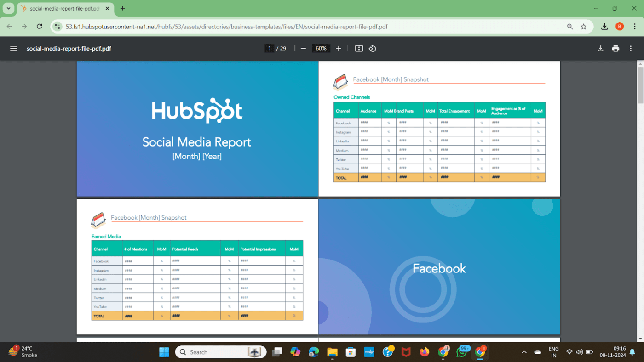Reload the current page
Viewport: 644px width, 362px height.
click(x=40, y=27)
